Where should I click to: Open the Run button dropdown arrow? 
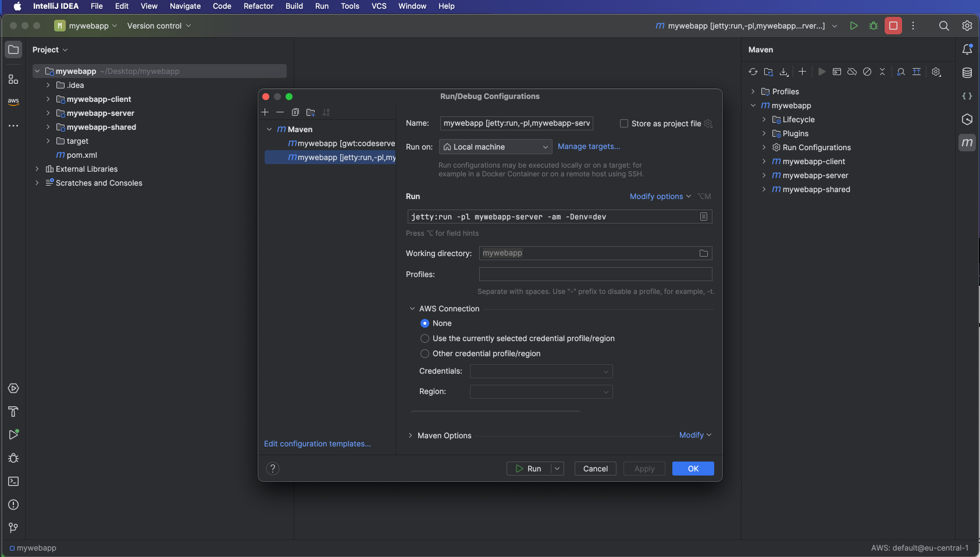[x=557, y=469]
